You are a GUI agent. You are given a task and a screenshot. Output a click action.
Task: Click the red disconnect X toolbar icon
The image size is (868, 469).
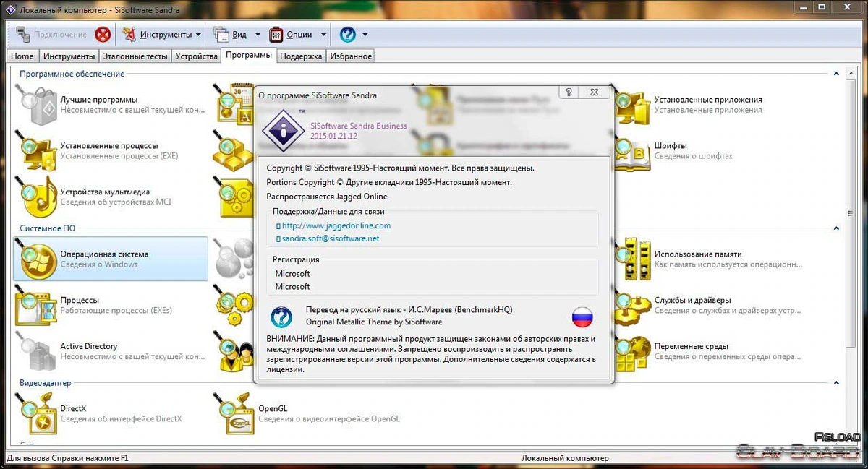(103, 34)
